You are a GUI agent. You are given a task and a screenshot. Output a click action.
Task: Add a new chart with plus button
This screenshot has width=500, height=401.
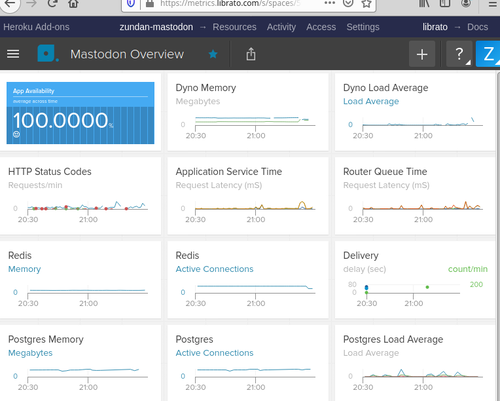pyautogui.click(x=422, y=54)
